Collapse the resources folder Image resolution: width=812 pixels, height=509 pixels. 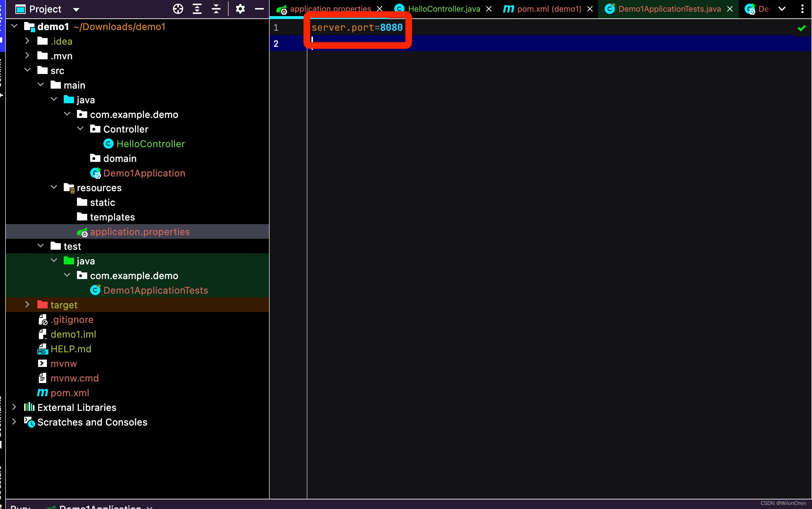[x=54, y=187]
